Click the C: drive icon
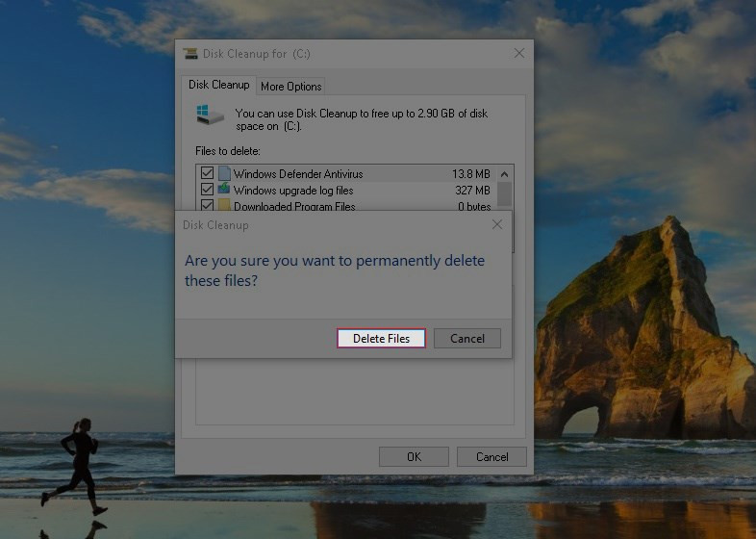Screen dimensions: 756x539 tap(211, 115)
